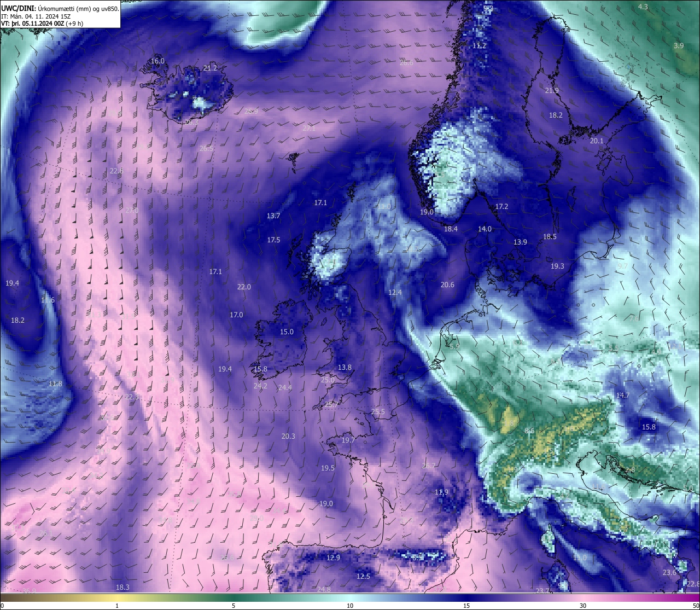Screen dimensions: 700x610
Task: Click the 17.5 value west of Scotland
Action: click(273, 240)
